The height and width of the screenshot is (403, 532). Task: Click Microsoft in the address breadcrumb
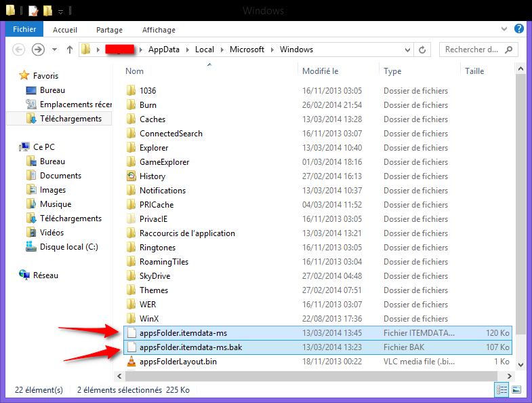247,50
